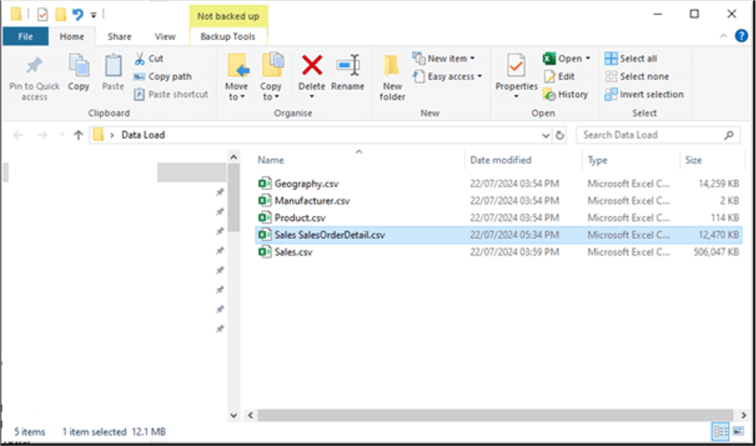Delete the selected file
This screenshot has width=756, height=446.
coord(312,71)
